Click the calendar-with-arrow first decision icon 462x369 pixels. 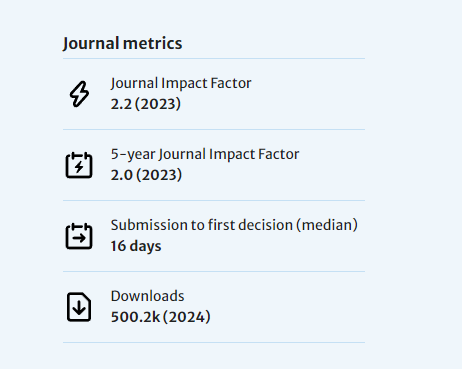click(x=79, y=236)
